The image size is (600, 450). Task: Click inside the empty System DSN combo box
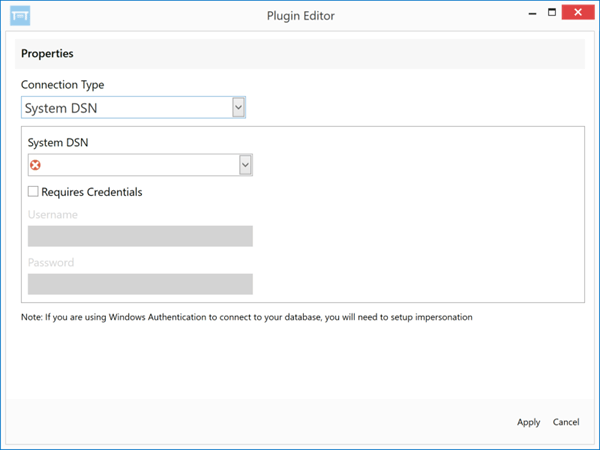[140, 165]
